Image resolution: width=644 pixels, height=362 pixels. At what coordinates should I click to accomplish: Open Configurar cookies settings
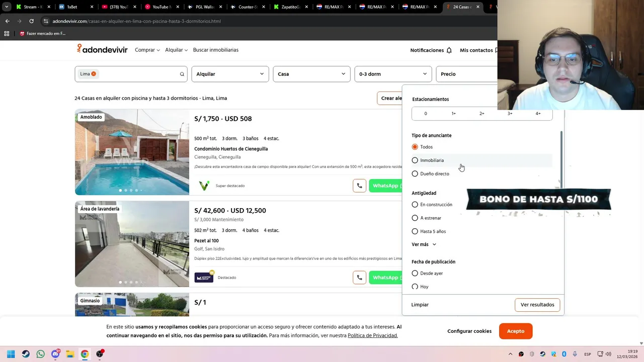click(469, 331)
